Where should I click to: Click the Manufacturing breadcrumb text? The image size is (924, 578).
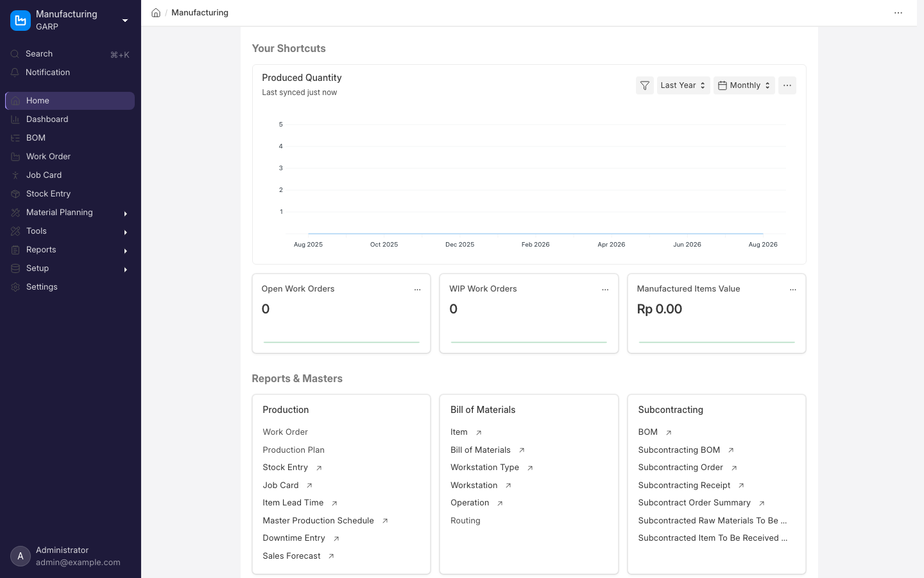[200, 13]
